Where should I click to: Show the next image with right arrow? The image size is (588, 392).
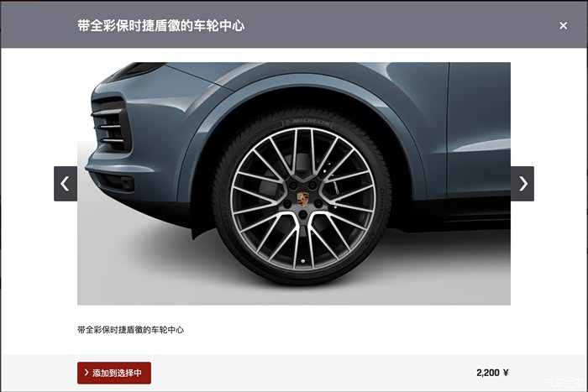(522, 184)
